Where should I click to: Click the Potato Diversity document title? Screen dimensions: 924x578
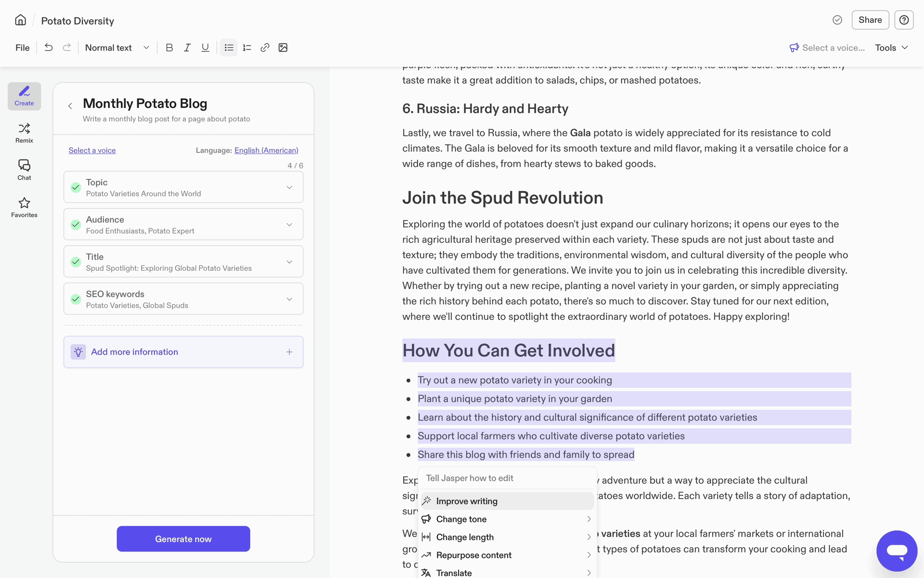pyautogui.click(x=77, y=21)
